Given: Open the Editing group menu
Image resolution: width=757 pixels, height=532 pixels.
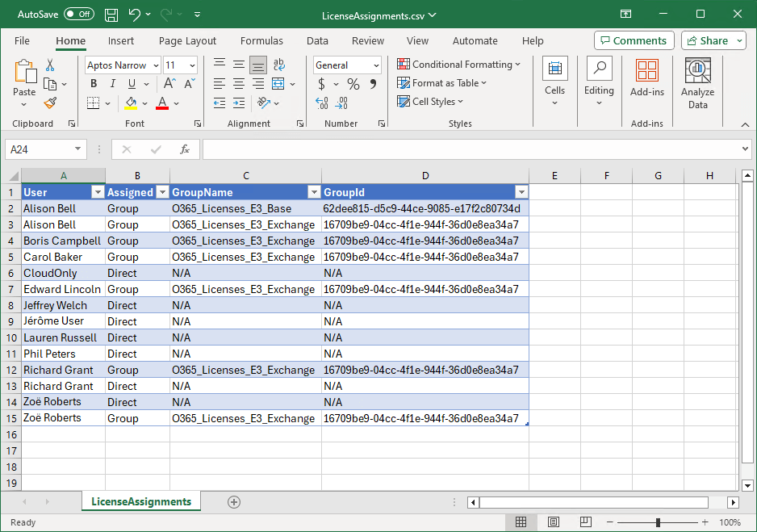Looking at the screenshot, I should coord(599,82).
